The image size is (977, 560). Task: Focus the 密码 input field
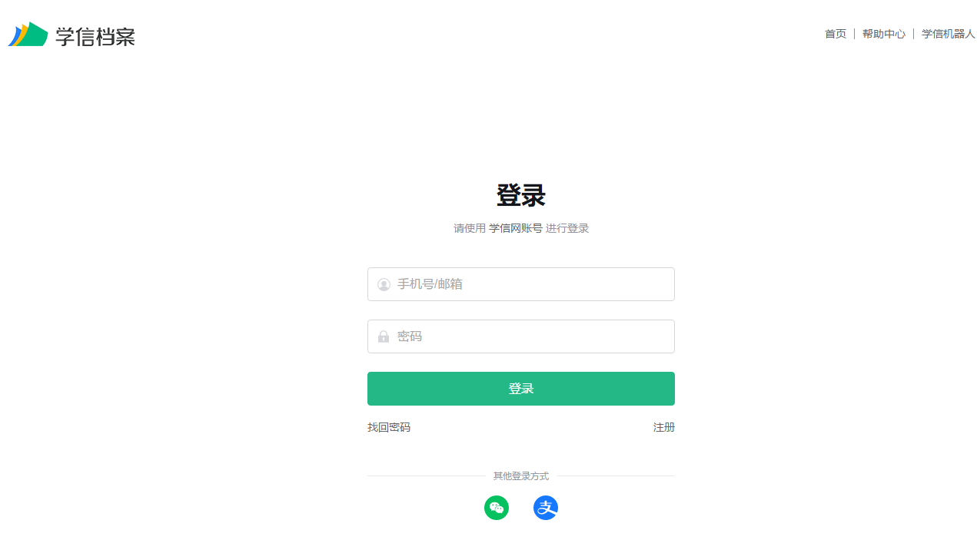coord(521,336)
